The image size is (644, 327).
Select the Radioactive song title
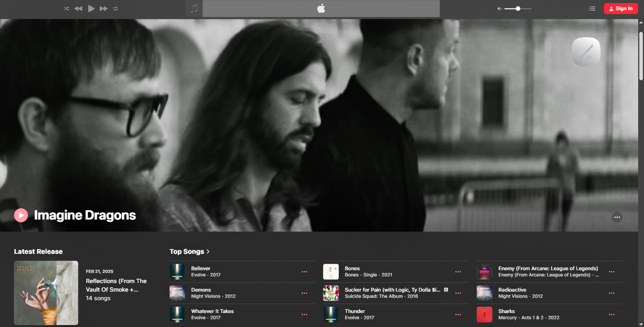[x=512, y=290]
